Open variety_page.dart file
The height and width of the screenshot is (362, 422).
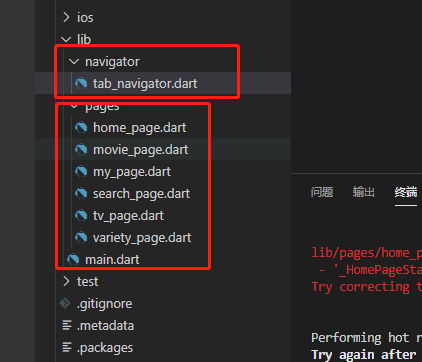click(142, 237)
